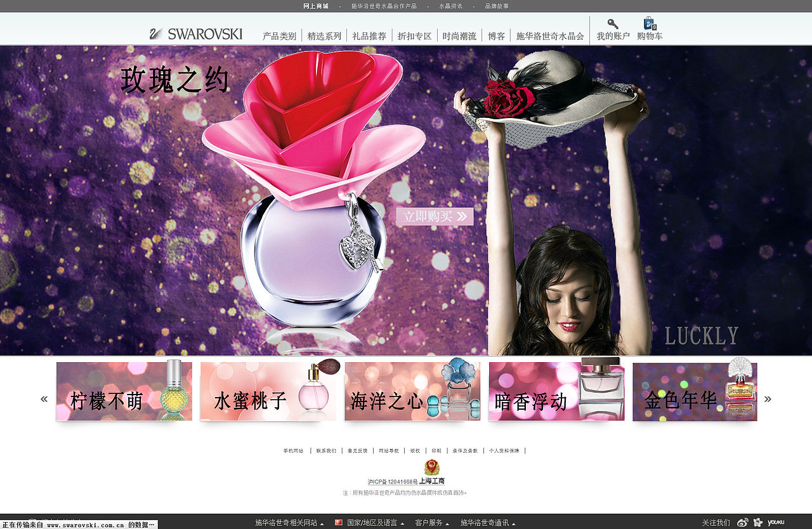Viewport: 812px width, 529px height.
Task: Select 网上商城 top tab
Action: [x=316, y=6]
